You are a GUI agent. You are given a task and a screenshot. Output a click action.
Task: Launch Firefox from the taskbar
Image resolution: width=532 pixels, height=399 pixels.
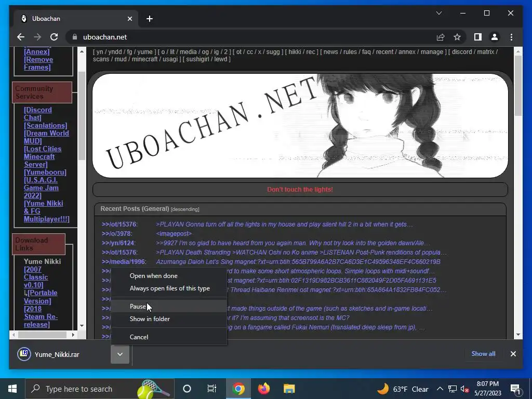pos(263,389)
